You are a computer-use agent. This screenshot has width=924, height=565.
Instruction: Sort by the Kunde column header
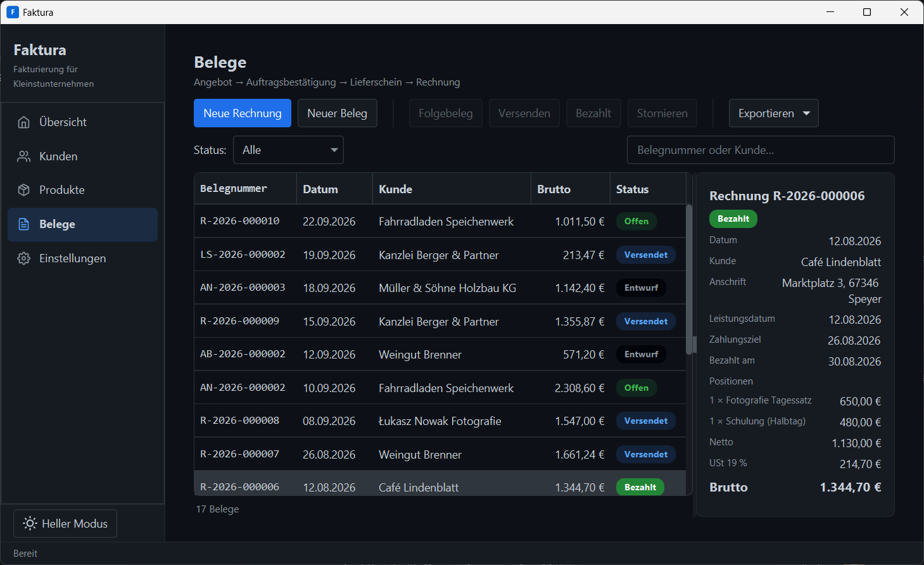pyautogui.click(x=452, y=189)
